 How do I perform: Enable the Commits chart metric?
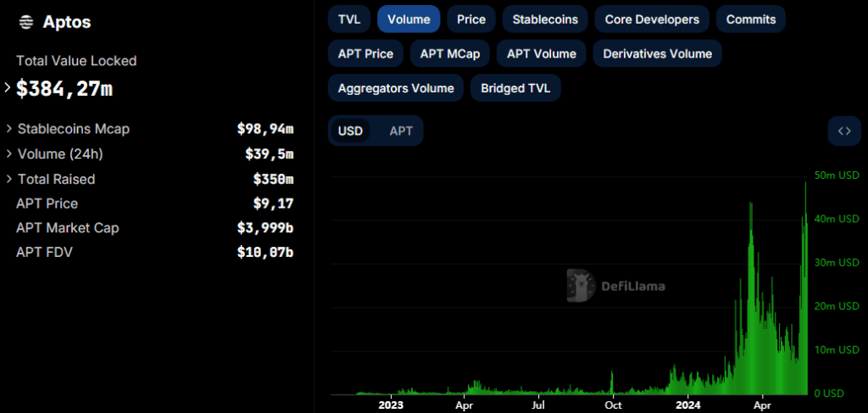751,20
